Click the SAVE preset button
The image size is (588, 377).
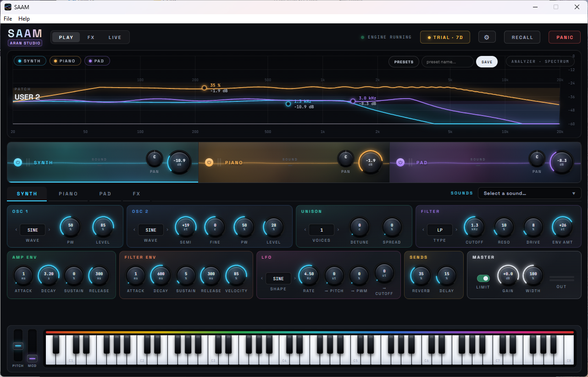click(x=487, y=62)
